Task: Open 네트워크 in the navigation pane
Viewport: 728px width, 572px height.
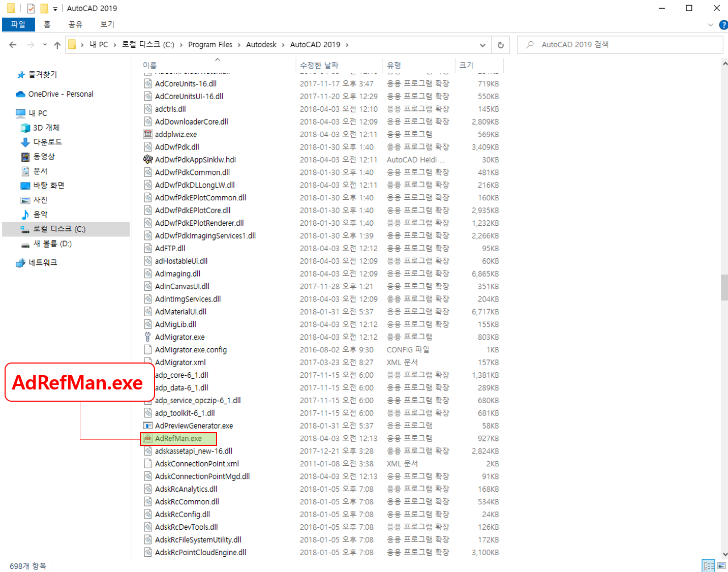Action: (43, 262)
